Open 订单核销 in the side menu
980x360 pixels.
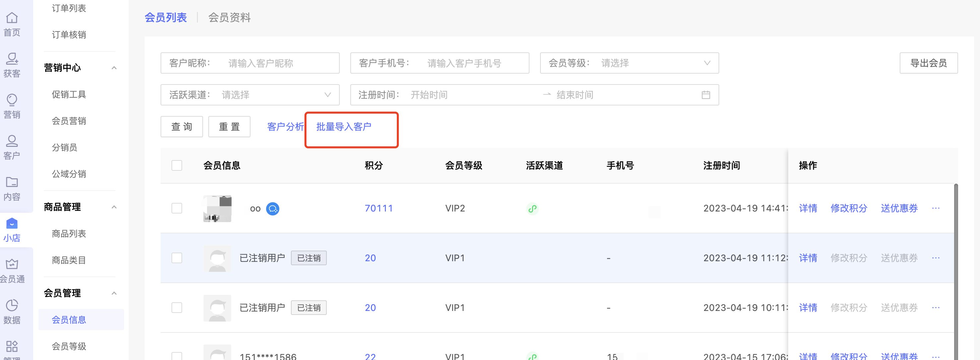click(69, 34)
